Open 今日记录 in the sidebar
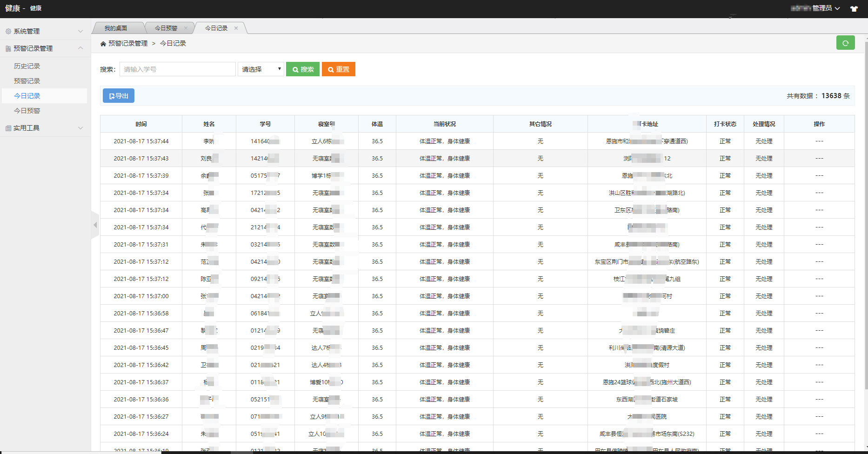 tap(27, 96)
